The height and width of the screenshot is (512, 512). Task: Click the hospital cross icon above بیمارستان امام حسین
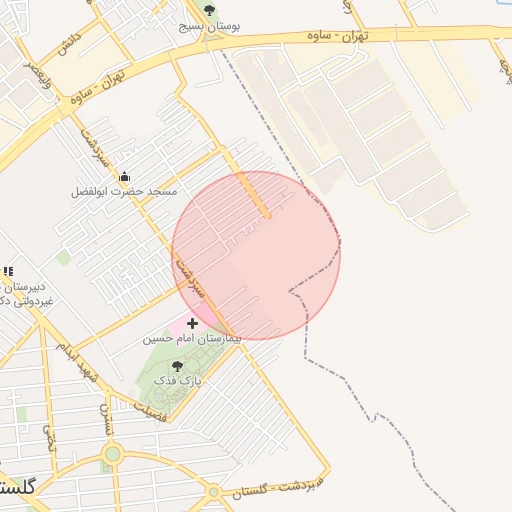click(192, 323)
